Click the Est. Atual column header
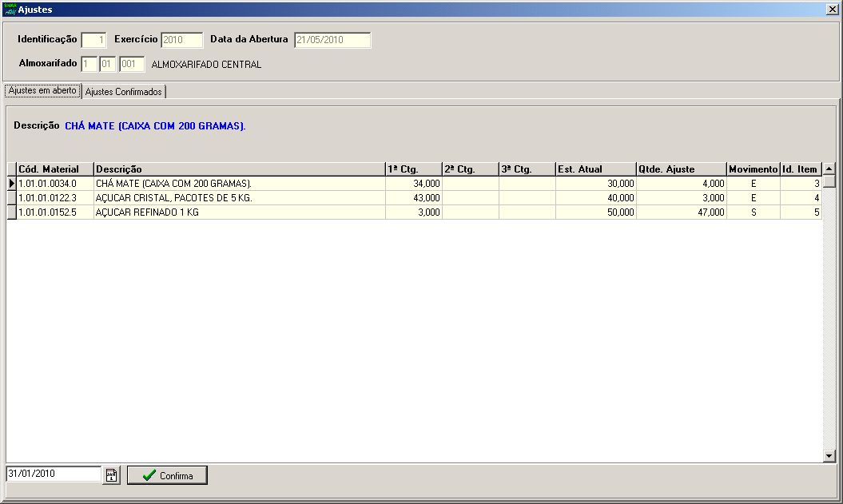Viewport: 843px width, 504px height. point(595,169)
